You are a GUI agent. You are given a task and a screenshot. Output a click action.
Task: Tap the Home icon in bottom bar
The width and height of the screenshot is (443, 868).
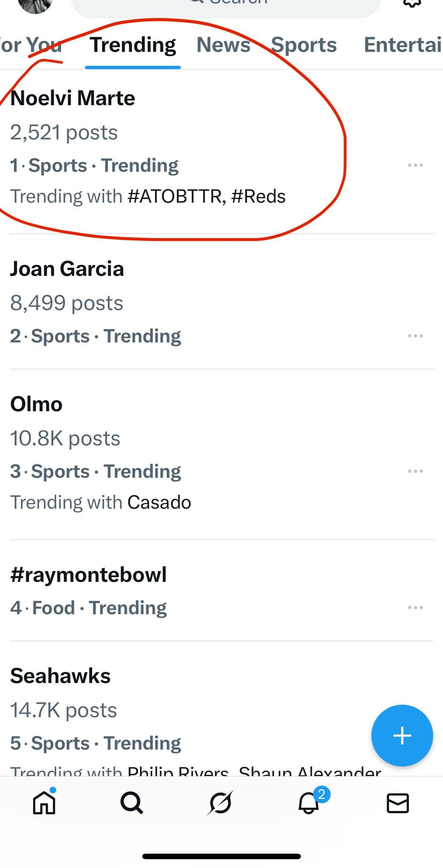click(44, 803)
